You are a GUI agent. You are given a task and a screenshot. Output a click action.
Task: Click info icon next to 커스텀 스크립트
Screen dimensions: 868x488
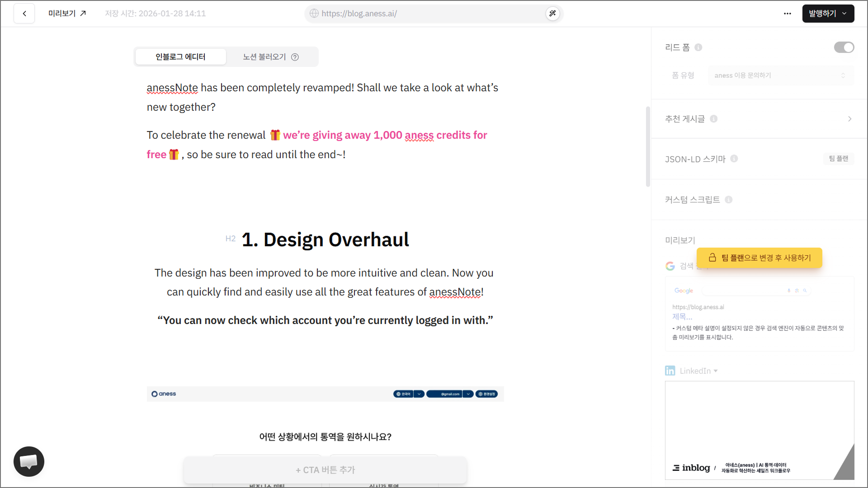(728, 200)
